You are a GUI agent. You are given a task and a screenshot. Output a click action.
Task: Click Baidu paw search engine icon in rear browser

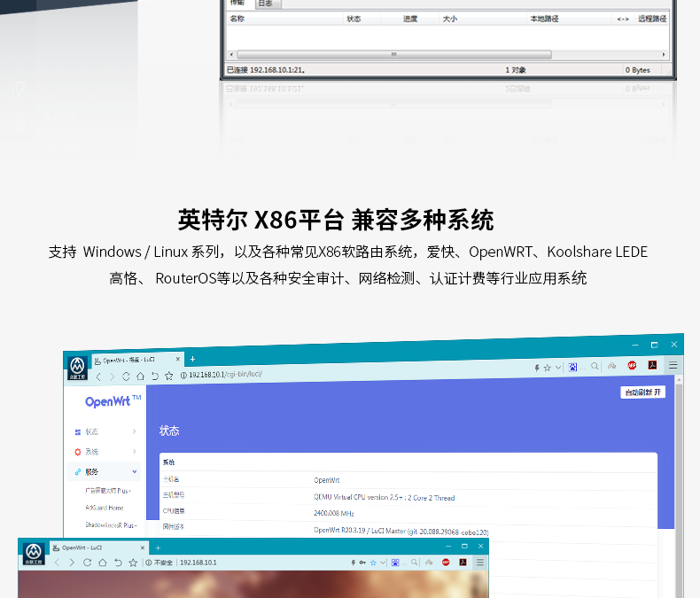(572, 367)
